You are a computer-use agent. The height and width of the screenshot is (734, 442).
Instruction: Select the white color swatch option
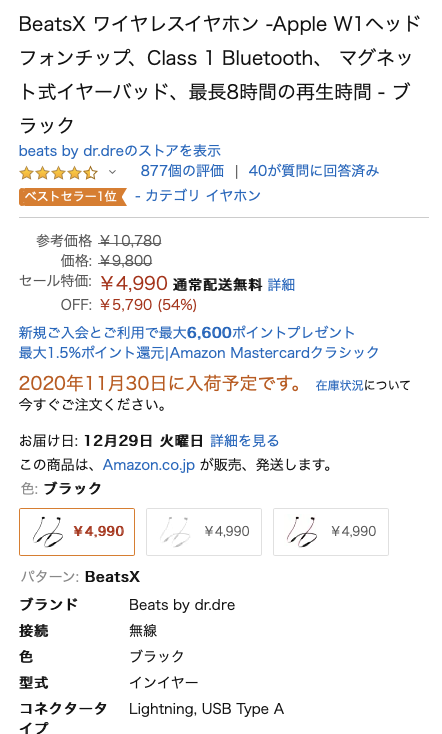[204, 532]
